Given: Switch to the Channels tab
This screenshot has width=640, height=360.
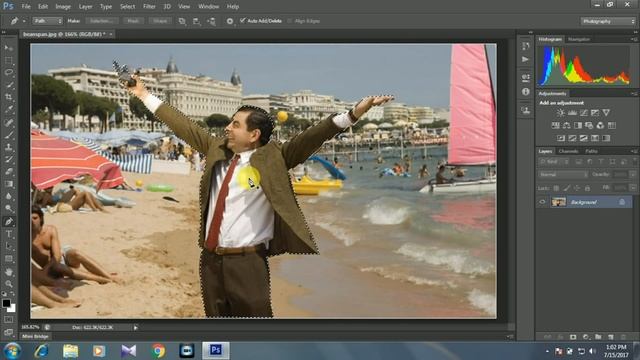Looking at the screenshot, I should point(568,151).
